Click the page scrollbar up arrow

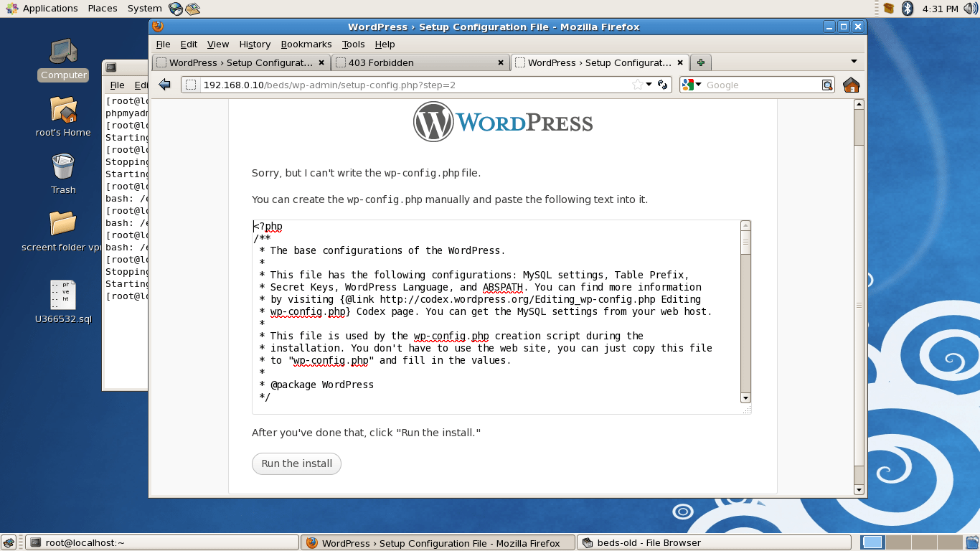(x=859, y=105)
